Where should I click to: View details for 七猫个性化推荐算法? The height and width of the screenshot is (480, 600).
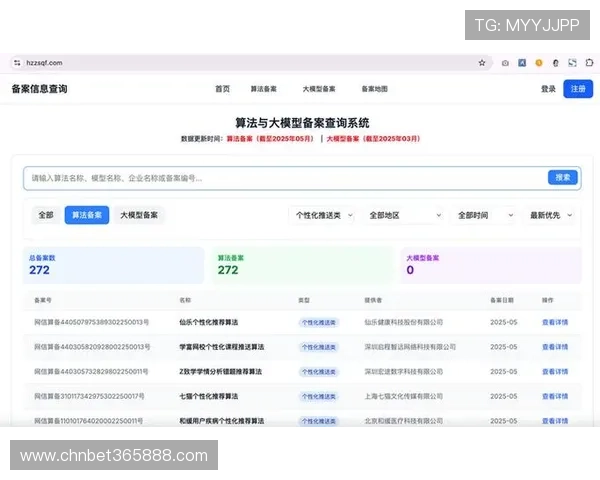point(555,396)
